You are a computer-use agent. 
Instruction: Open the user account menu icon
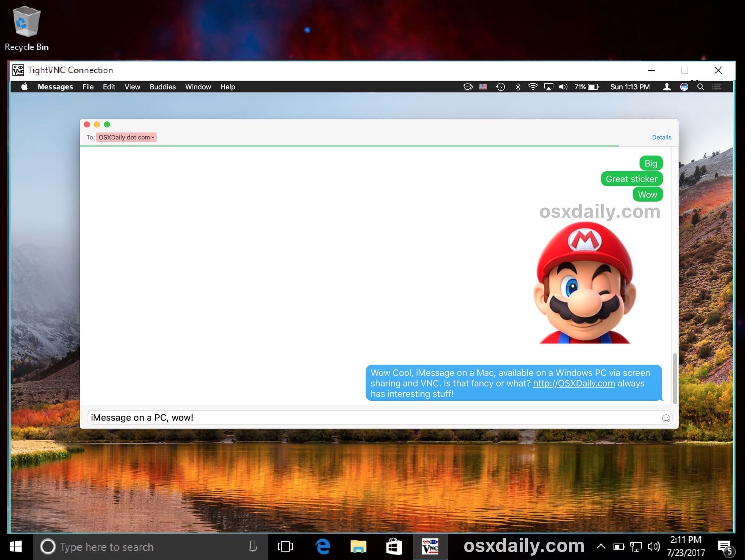click(667, 87)
